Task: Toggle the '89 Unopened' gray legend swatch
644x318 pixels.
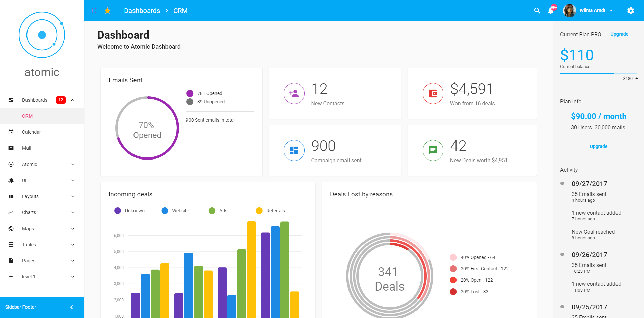Action: point(190,102)
